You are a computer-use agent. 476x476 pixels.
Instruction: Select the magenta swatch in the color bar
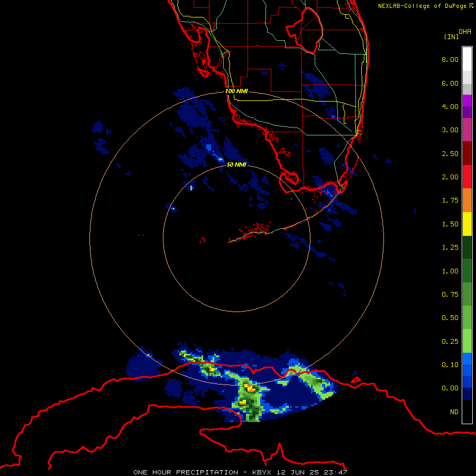point(467,100)
